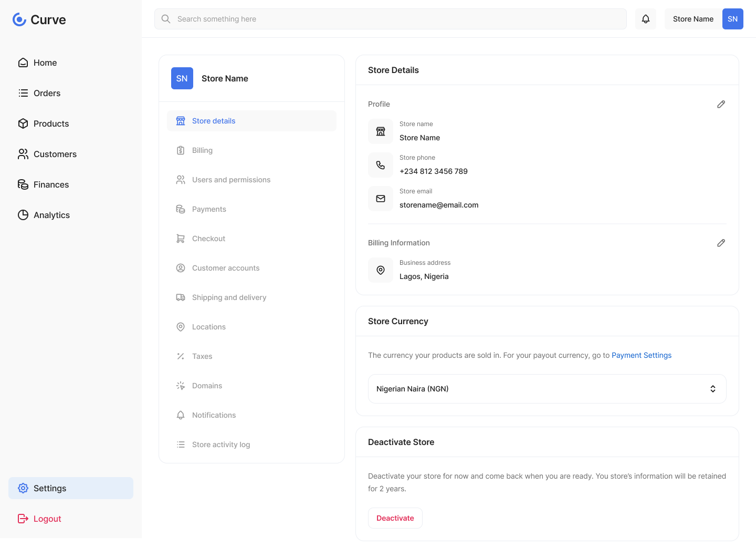Open the Nigerian Naira currency dropdown
756x558 pixels.
547,389
